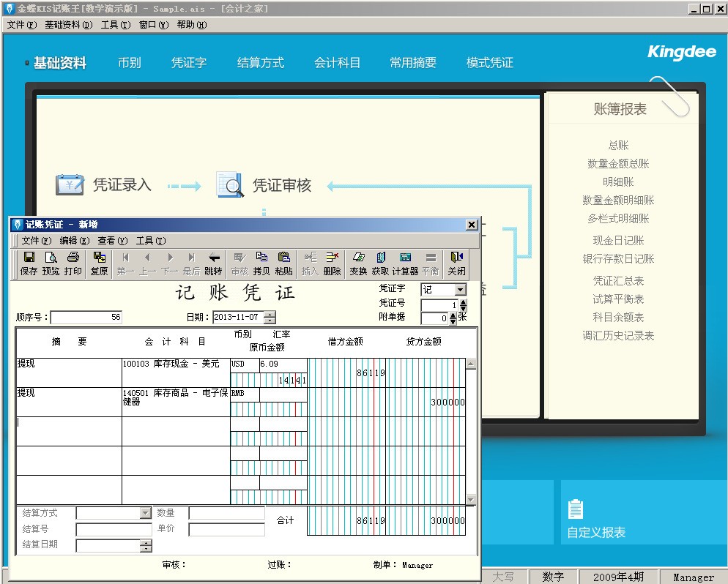Open 凭证汇总表 voucher summary report

[x=618, y=280]
